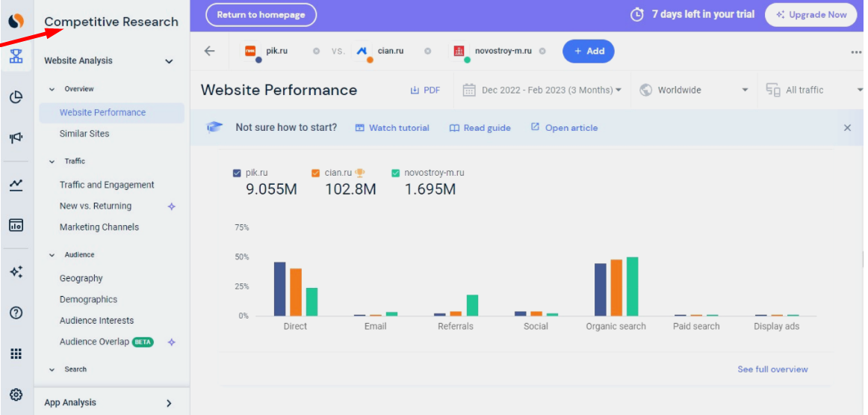Screen dimensions: 868x415
Task: Open Similar Sites in sidebar
Action: (84, 134)
